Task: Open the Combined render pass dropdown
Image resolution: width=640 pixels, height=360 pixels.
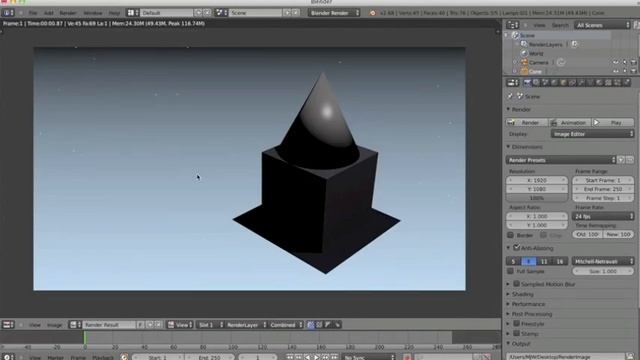Action: [286, 325]
